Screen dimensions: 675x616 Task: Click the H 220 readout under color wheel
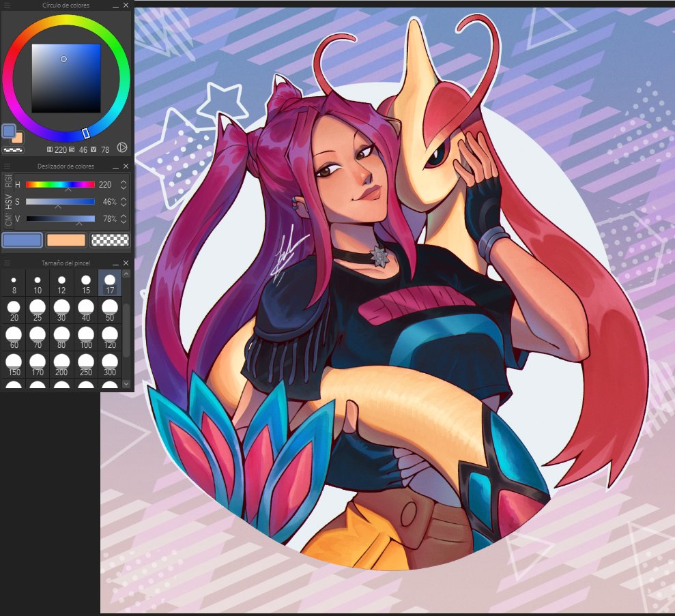pyautogui.click(x=57, y=149)
